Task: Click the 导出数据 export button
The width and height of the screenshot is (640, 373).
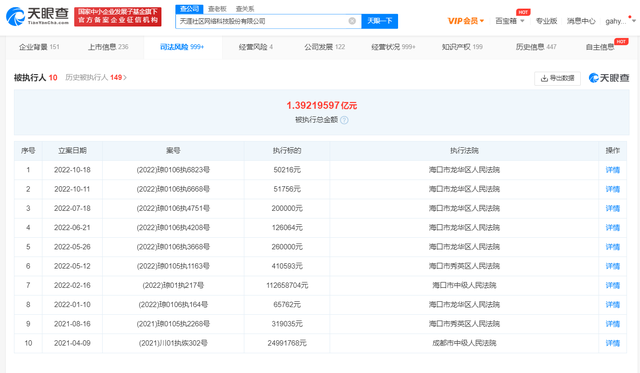Action: tap(558, 78)
